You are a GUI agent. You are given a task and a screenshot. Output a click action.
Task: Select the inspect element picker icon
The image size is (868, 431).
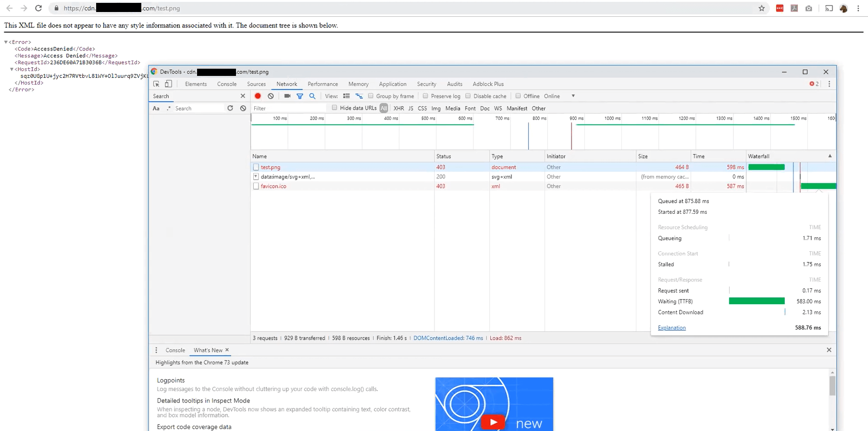(156, 84)
